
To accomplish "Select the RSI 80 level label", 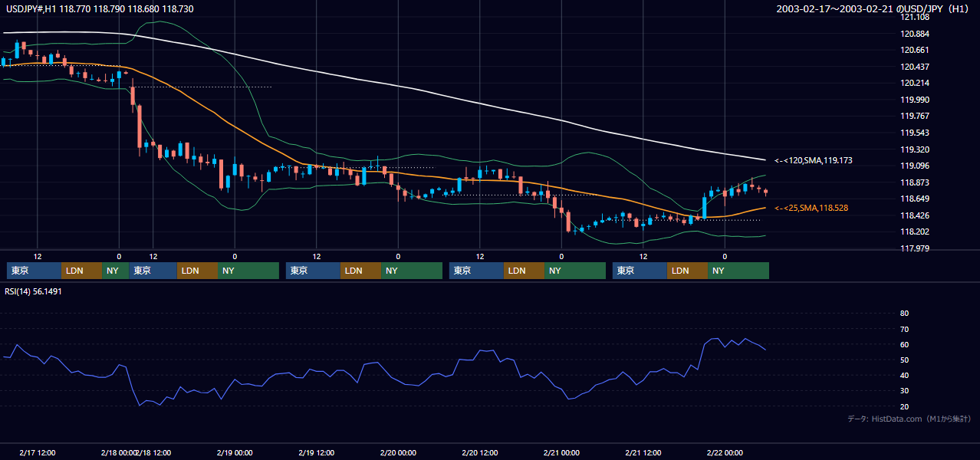I will 904,314.
